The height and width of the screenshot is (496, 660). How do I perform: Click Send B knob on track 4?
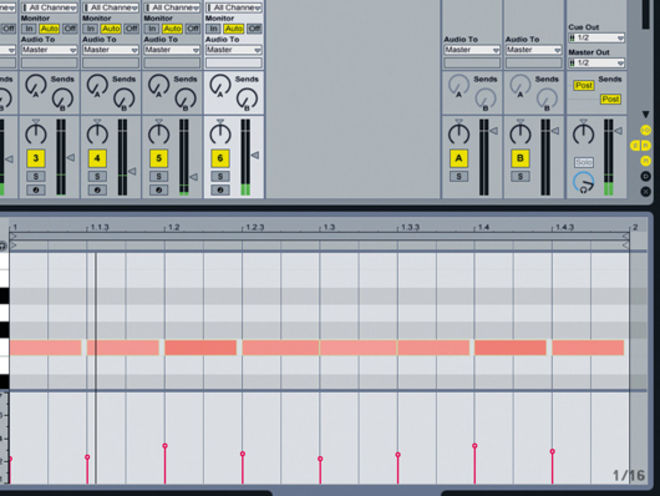pyautogui.click(x=124, y=99)
